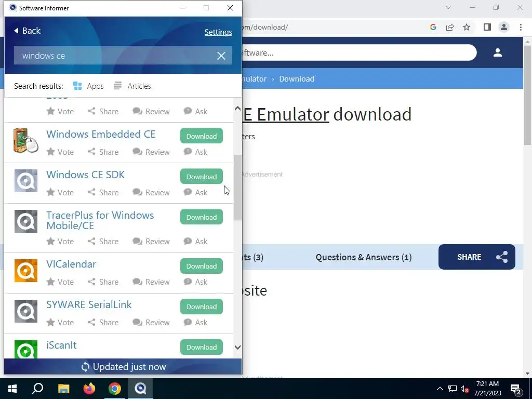Review Windows CE SDK
This screenshot has width=532, height=399.
point(151,192)
